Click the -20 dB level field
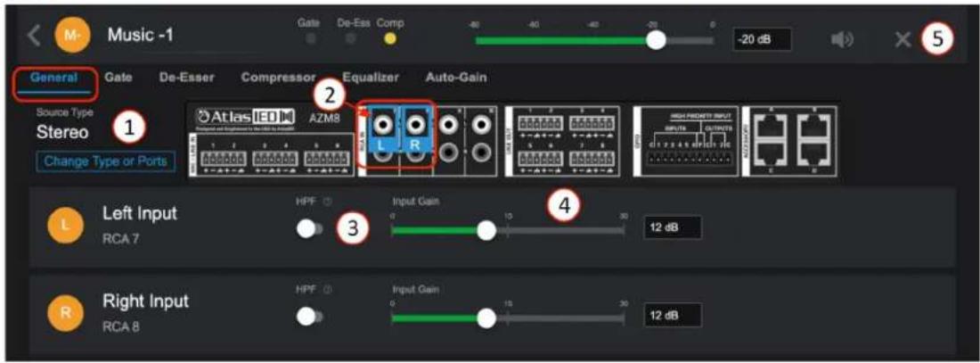The height and width of the screenshot is (363, 980). (762, 39)
